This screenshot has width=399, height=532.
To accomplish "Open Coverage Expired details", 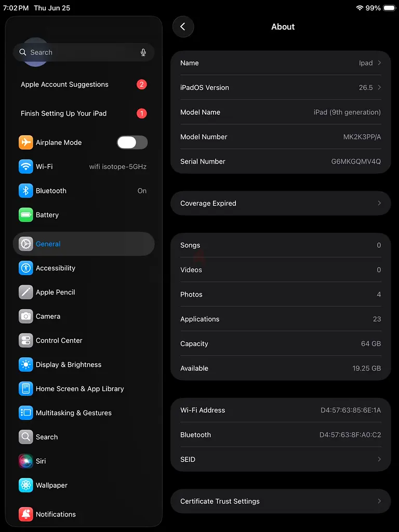I will pos(281,203).
